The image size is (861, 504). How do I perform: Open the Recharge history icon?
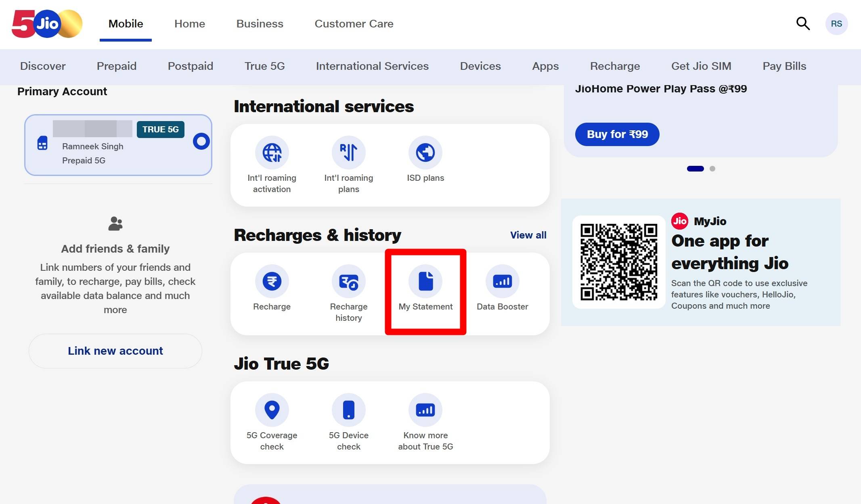point(349,281)
